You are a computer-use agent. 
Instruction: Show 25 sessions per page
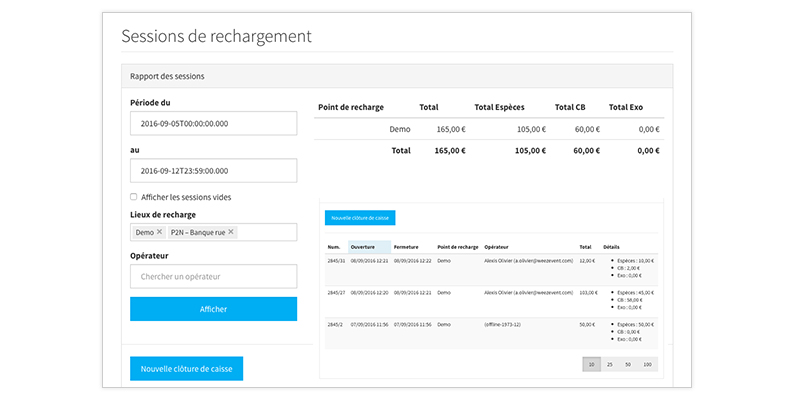pyautogui.click(x=610, y=364)
